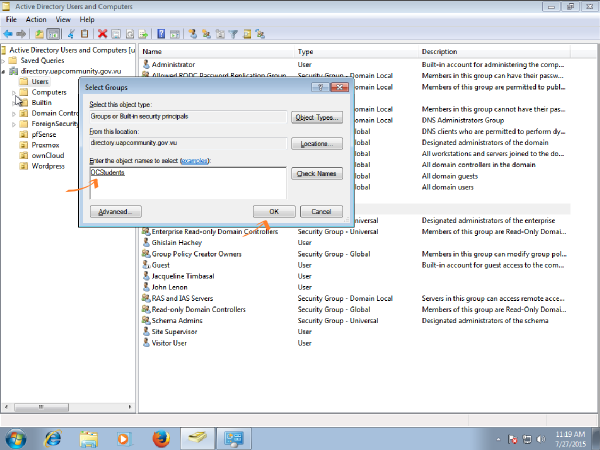
Task: Expand the Computers tree node
Action: (x=14, y=92)
